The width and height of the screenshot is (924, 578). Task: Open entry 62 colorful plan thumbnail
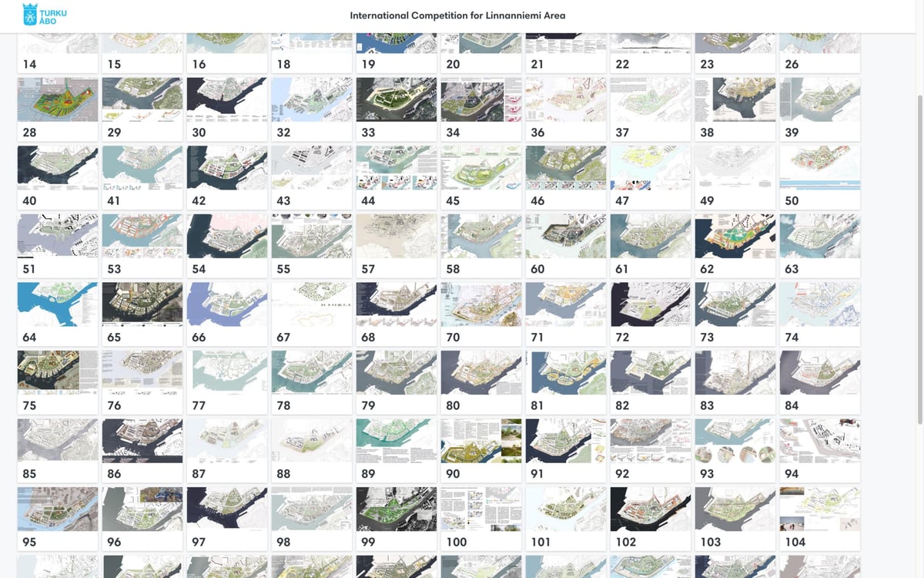(x=735, y=236)
